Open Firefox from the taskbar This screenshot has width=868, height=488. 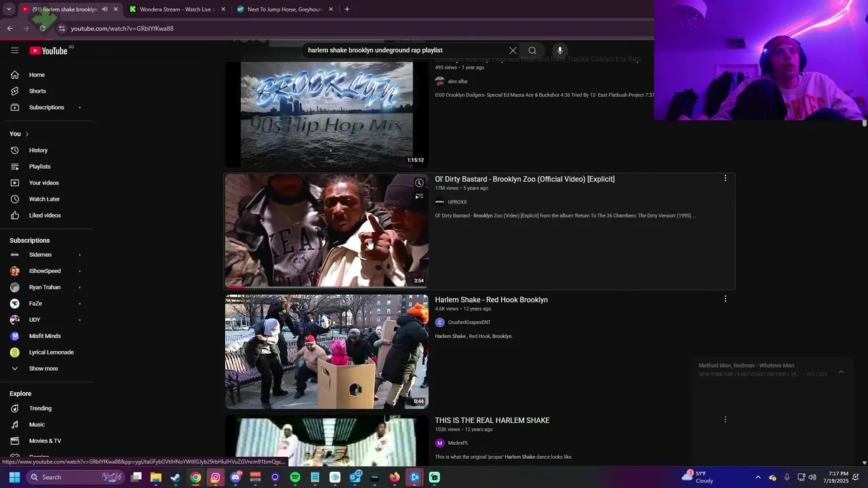coord(395,477)
